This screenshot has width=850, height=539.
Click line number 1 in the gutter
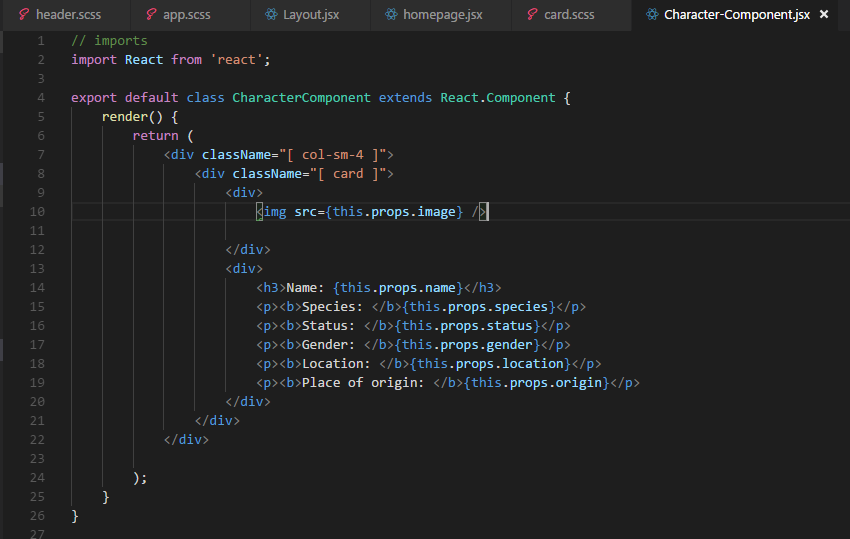(x=41, y=41)
